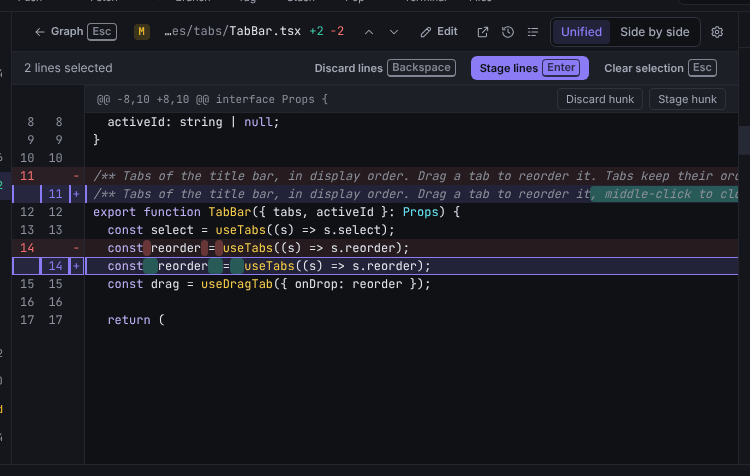Open diff settings gear icon

pyautogui.click(x=717, y=32)
